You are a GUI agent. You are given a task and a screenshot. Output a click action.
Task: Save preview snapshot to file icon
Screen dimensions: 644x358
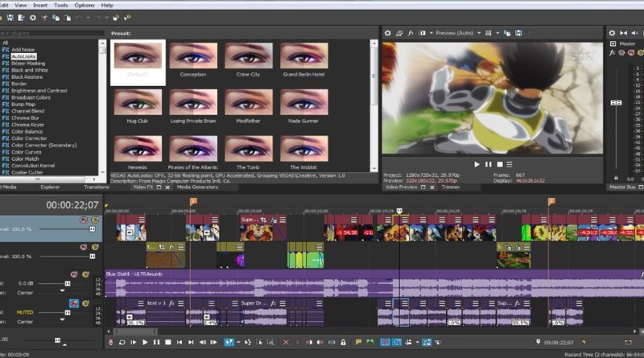click(518, 33)
